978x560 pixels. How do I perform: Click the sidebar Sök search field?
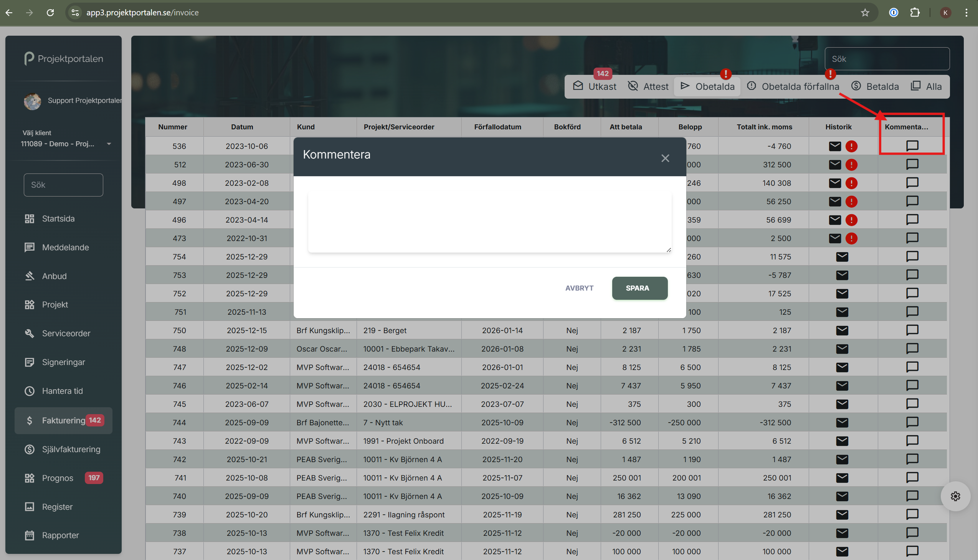pos(63,185)
